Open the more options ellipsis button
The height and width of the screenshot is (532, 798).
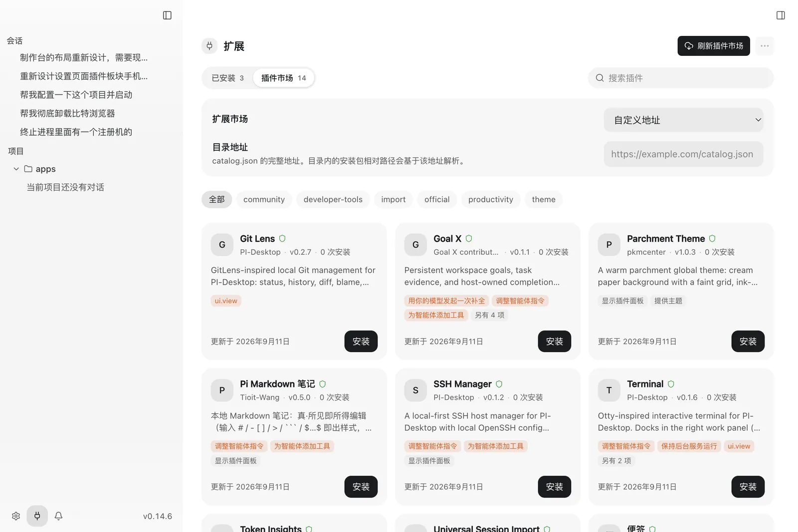coord(765,46)
